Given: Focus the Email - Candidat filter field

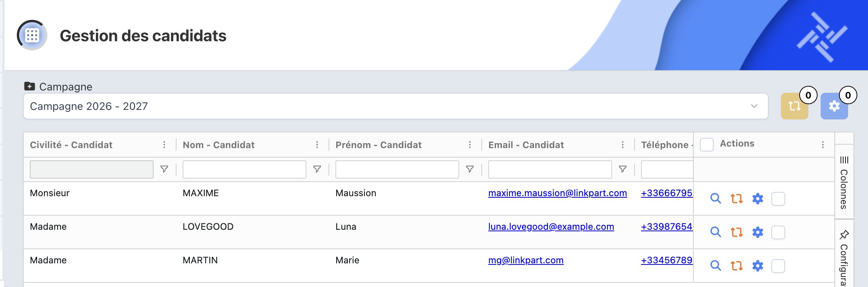Looking at the screenshot, I should 550,169.
